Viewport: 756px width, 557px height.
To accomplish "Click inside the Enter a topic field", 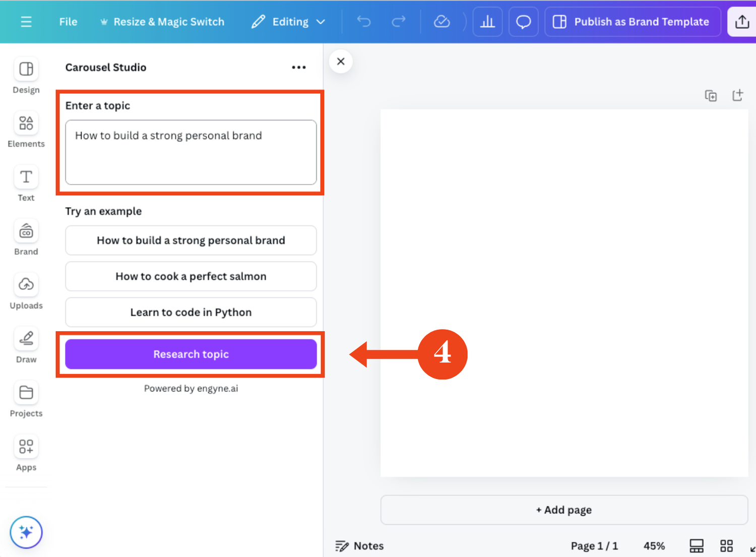I will coord(191,153).
